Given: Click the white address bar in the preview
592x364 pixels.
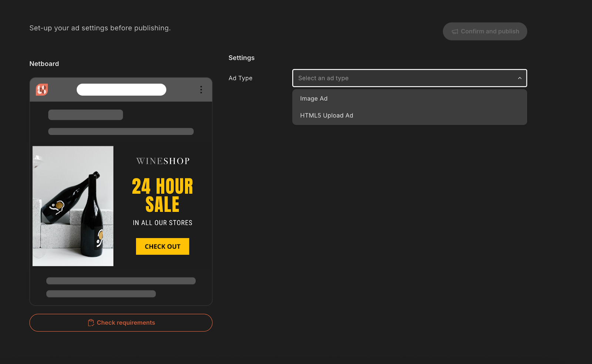Looking at the screenshot, I should point(121,90).
